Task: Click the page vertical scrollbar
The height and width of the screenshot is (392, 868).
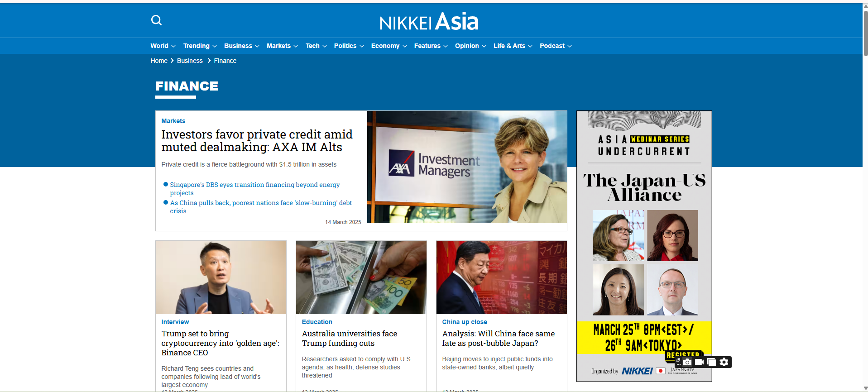Action: click(865, 197)
